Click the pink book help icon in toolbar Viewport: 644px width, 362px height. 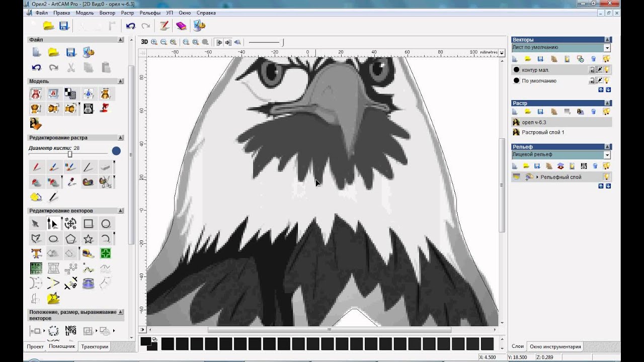pyautogui.click(x=181, y=26)
